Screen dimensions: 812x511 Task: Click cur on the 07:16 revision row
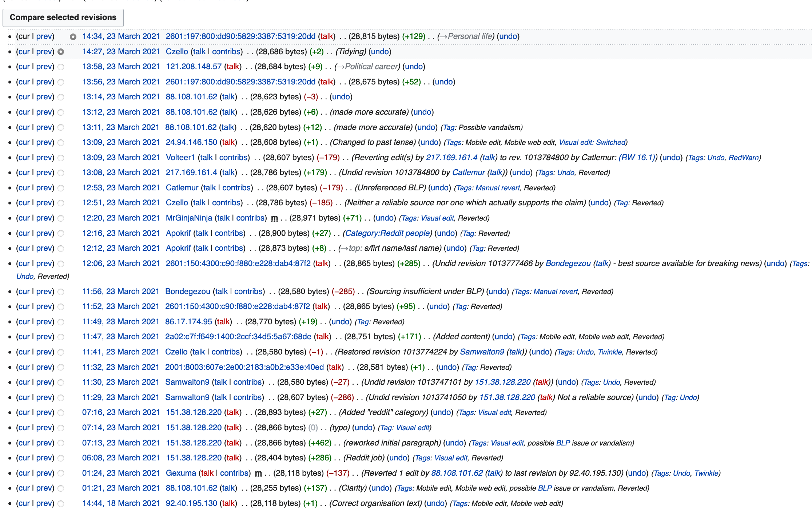click(24, 412)
